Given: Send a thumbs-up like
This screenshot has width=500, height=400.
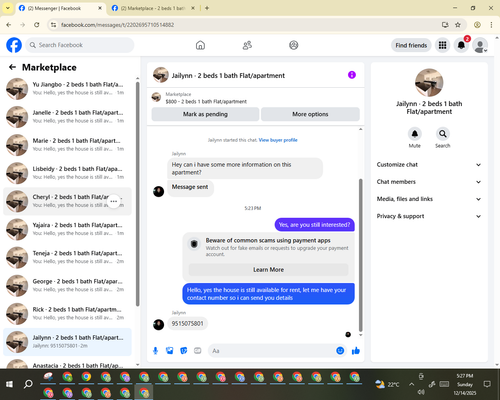Looking at the screenshot, I should pos(356,351).
